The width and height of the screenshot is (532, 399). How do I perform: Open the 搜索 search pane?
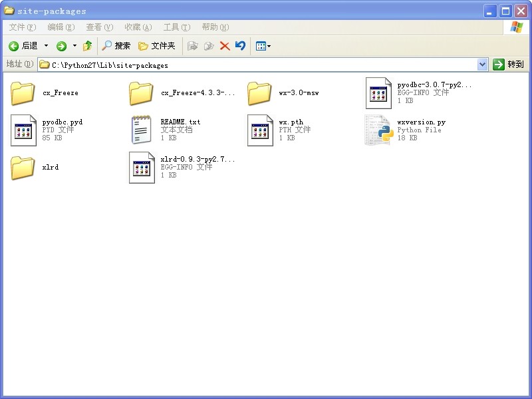click(116, 45)
